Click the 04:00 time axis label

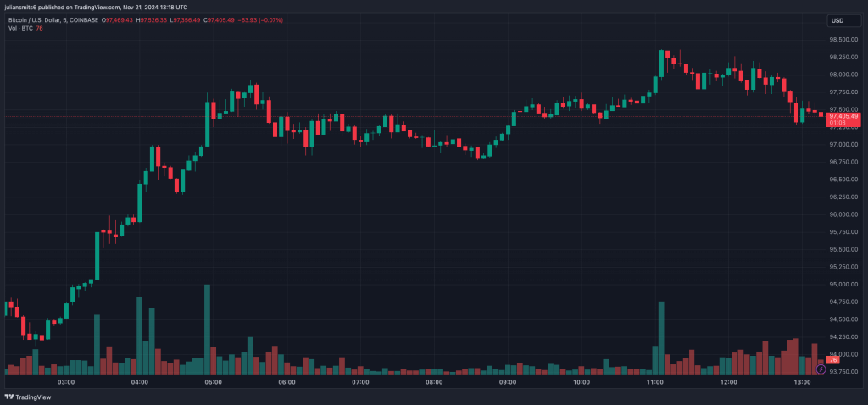click(140, 382)
